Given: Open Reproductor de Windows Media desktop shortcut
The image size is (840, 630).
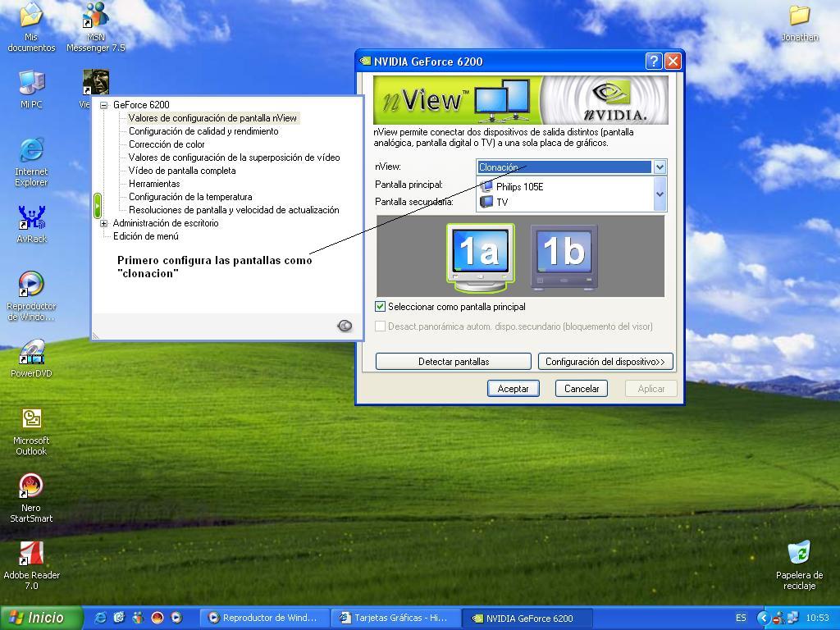Looking at the screenshot, I should click(x=31, y=296).
